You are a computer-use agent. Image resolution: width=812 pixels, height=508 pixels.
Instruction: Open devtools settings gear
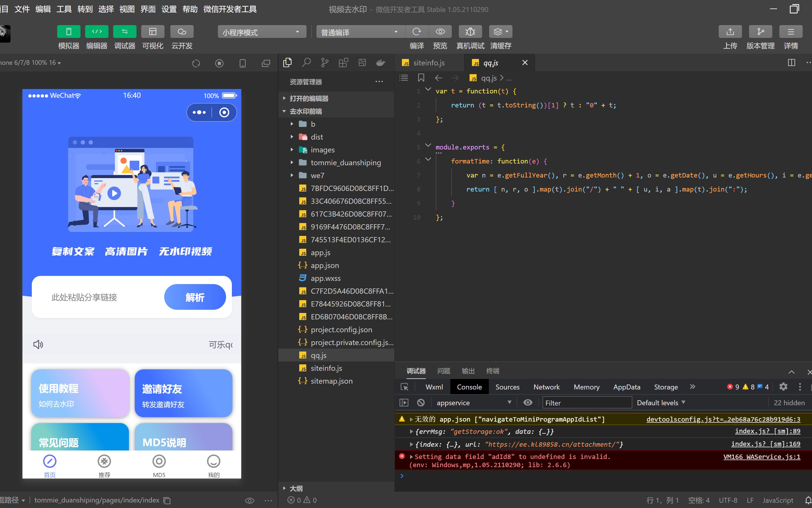coord(783,387)
